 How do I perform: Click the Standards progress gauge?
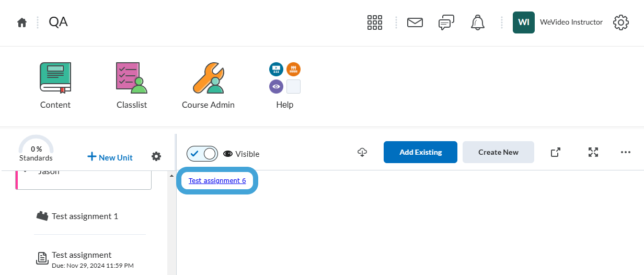point(36,148)
